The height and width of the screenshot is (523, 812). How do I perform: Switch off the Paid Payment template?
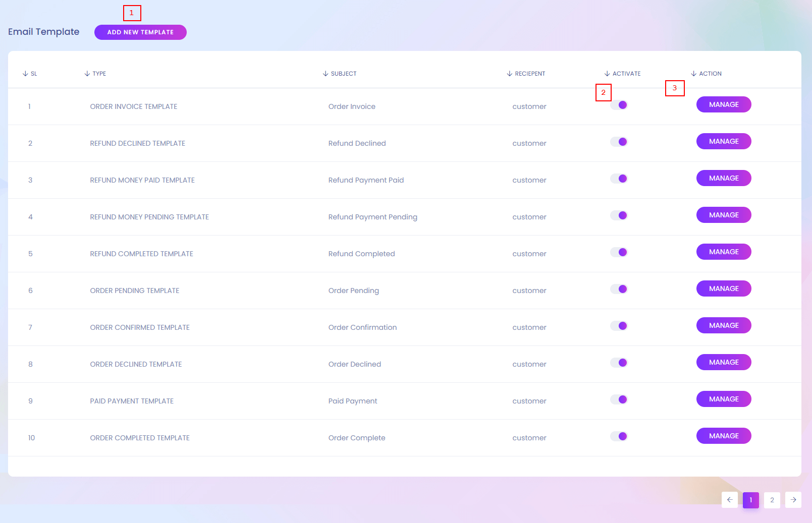[619, 399]
